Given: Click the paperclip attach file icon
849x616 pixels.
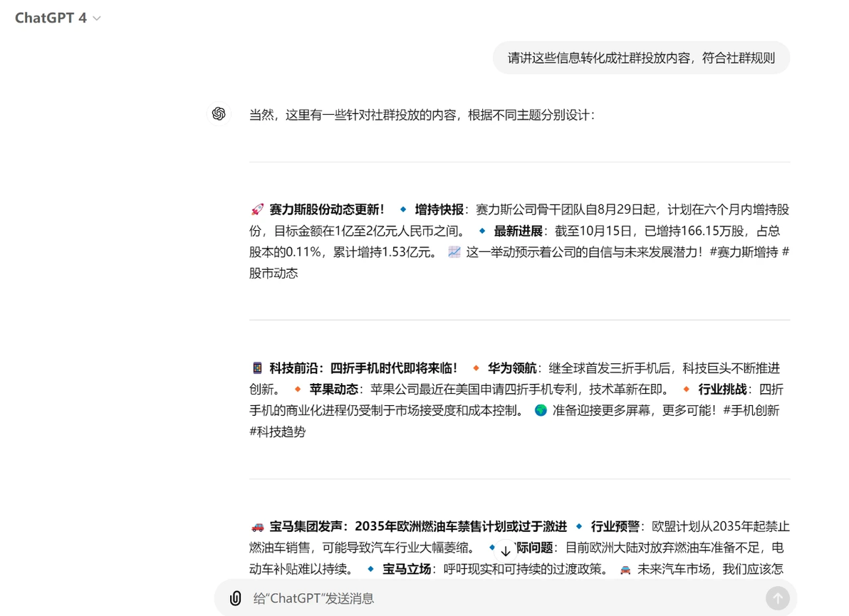Looking at the screenshot, I should [236, 598].
